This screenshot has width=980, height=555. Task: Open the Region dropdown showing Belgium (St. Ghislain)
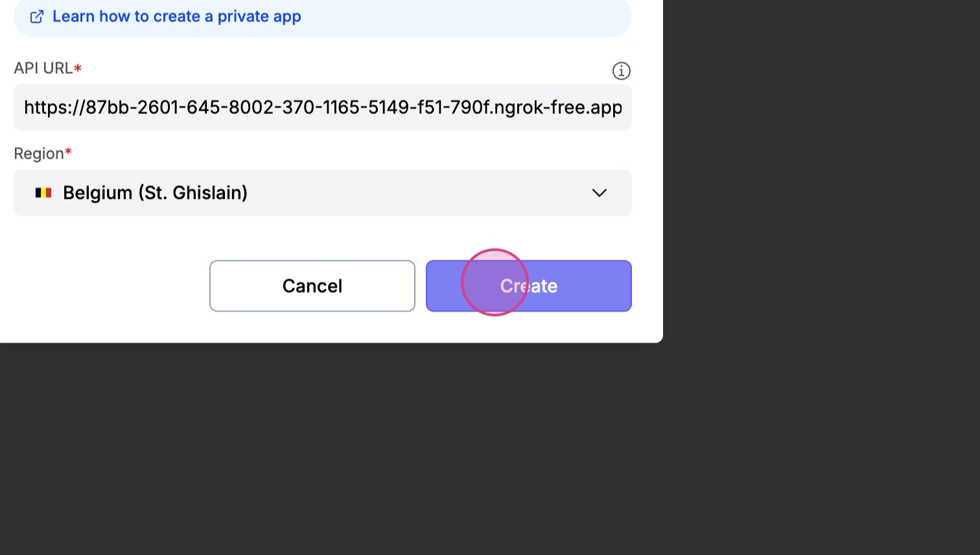322,193
